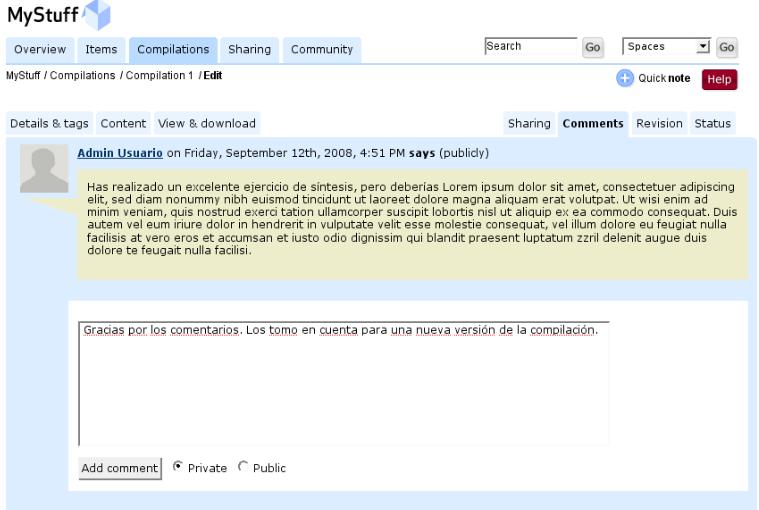Select the Public radio button
This screenshot has height=510, width=759.
point(243,467)
